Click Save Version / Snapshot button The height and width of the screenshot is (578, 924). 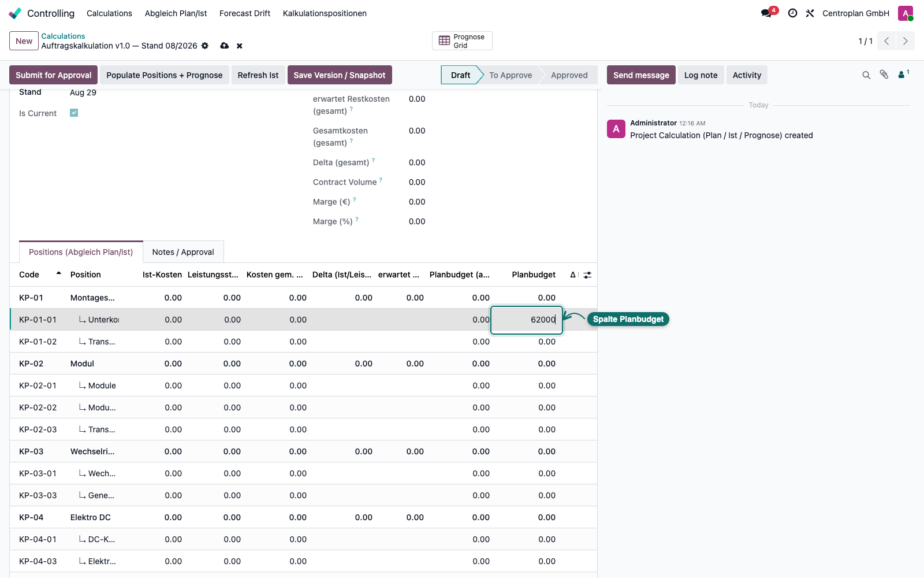340,75
